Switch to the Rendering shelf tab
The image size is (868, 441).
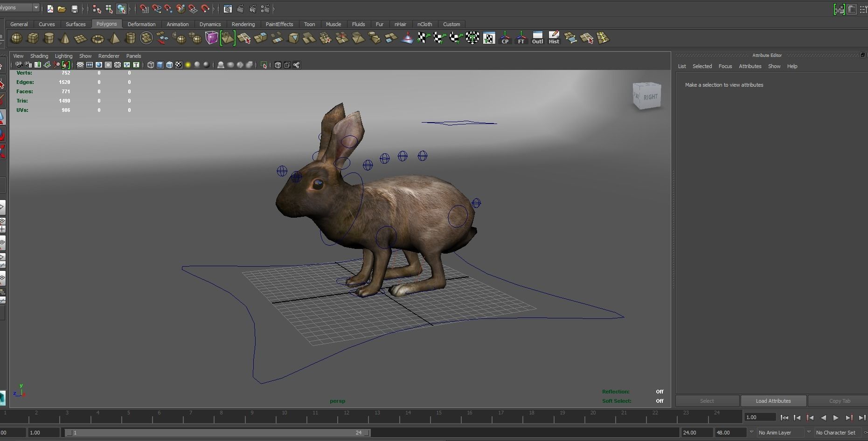[x=243, y=24]
